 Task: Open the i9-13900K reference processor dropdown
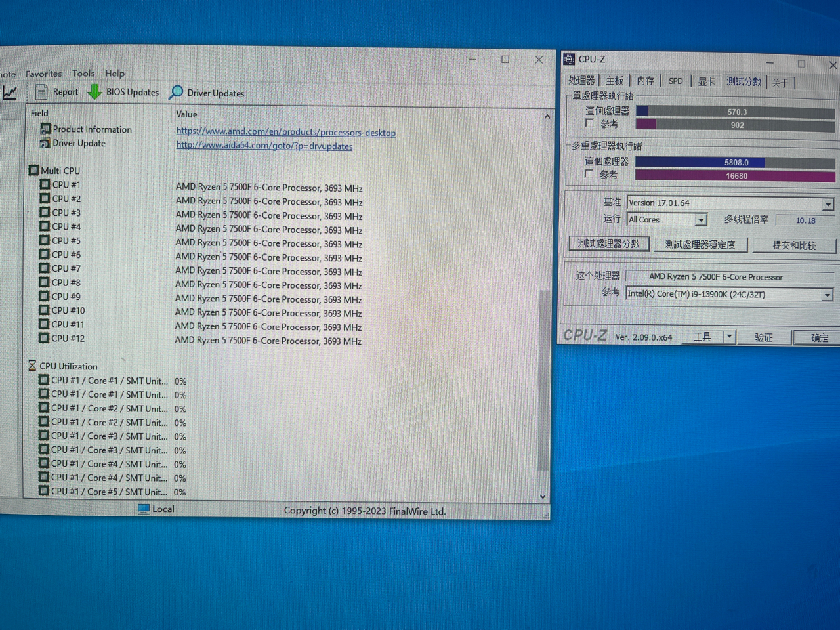coord(827,295)
